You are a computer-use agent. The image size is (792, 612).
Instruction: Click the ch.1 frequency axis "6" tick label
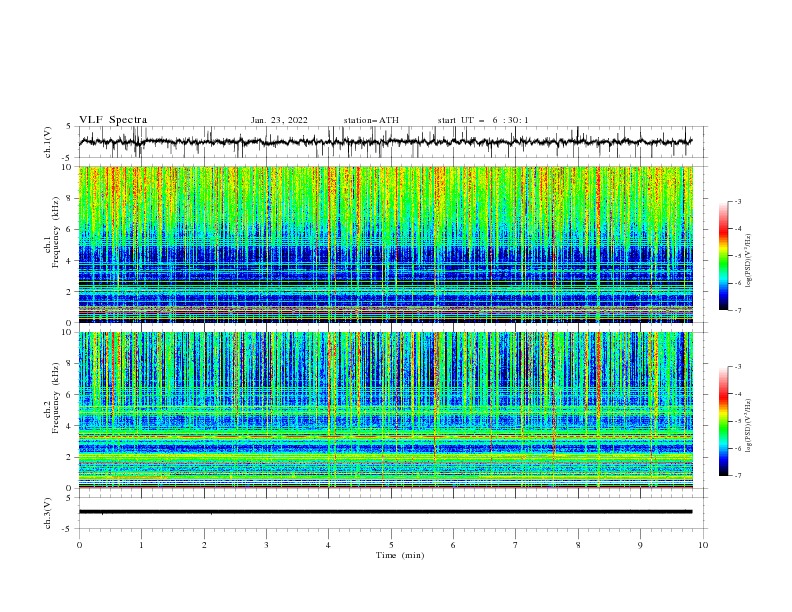pos(70,229)
